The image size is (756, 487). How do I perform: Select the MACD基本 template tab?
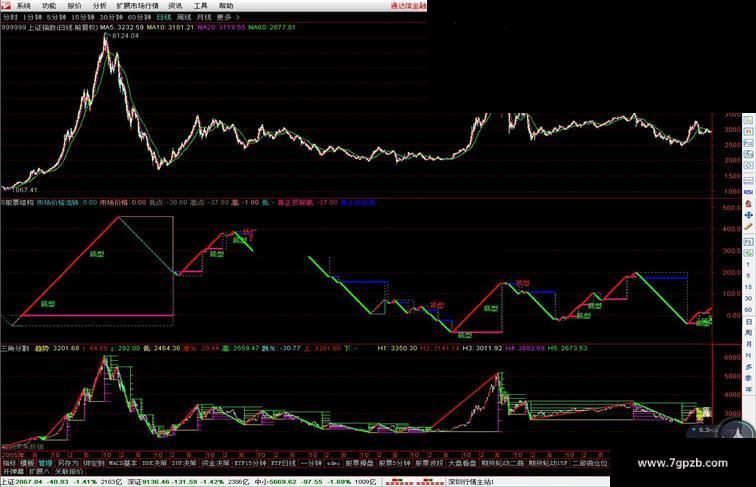click(122, 463)
